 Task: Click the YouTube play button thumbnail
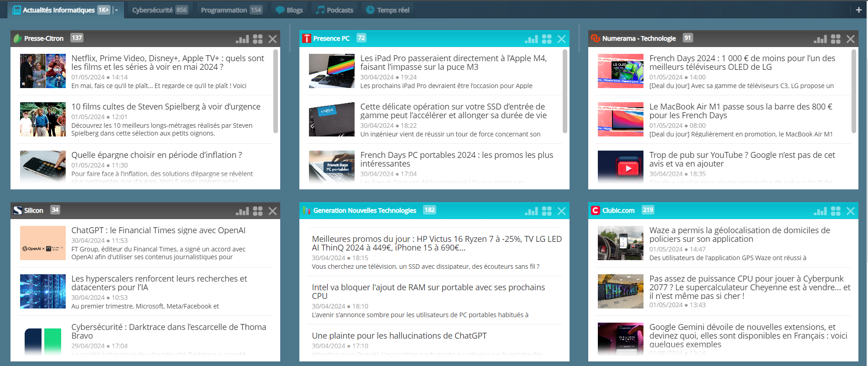(621, 167)
